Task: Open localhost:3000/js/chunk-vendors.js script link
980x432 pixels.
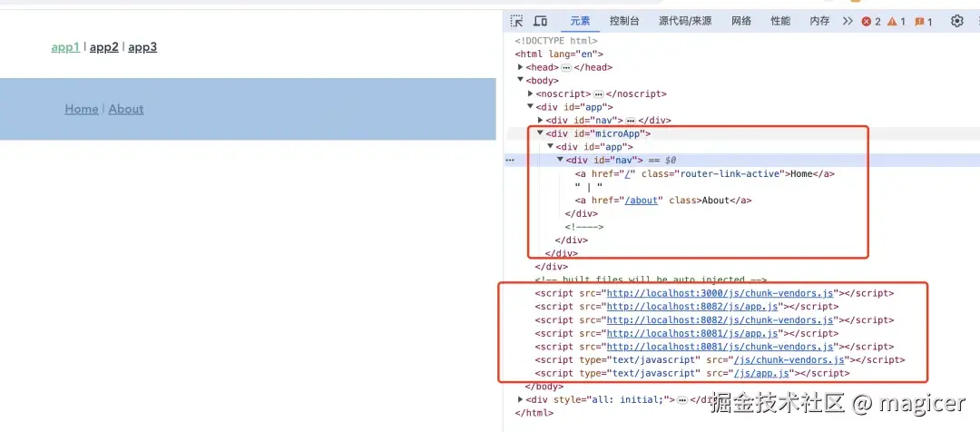Action: [720, 293]
